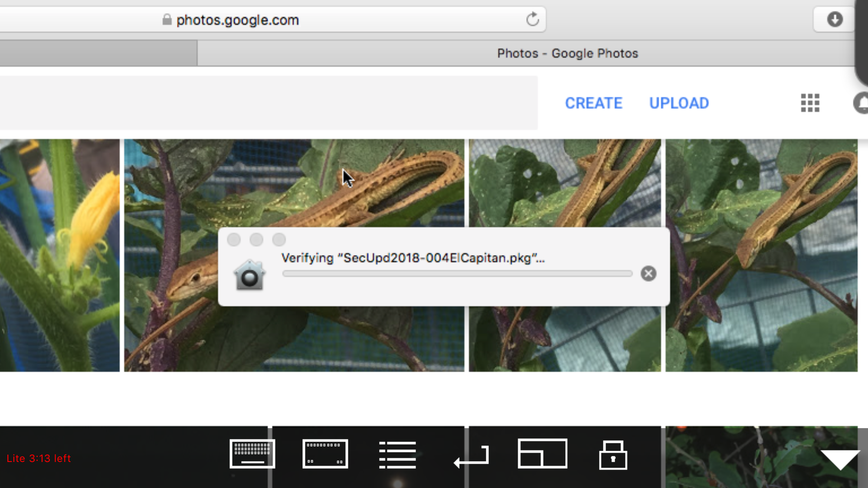Click the verification progress bar

457,274
